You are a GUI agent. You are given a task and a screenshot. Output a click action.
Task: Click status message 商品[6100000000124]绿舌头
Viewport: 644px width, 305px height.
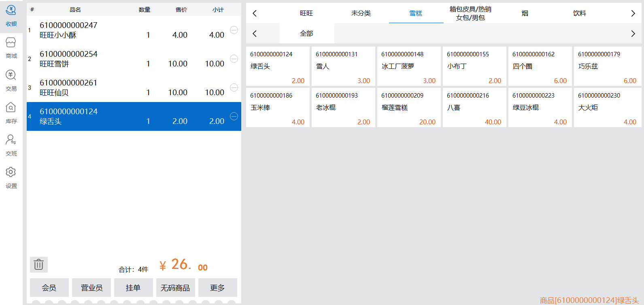click(589, 300)
